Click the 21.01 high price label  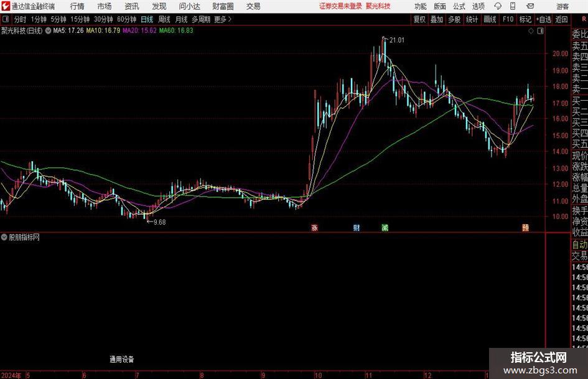tap(397, 40)
